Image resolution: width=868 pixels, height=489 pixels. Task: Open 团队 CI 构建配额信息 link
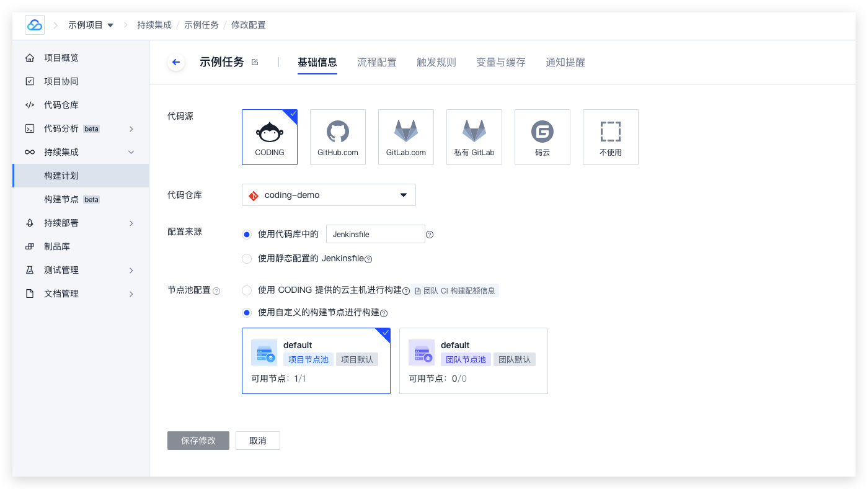click(x=455, y=290)
